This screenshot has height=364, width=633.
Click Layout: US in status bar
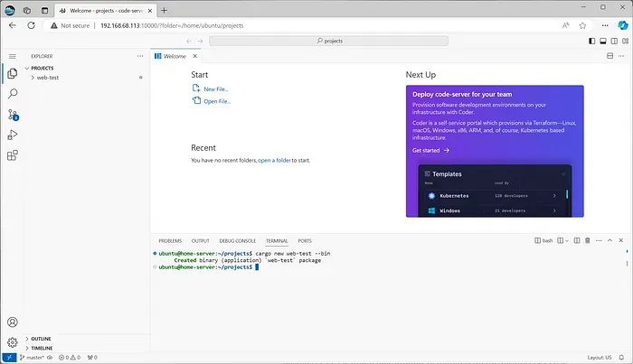(x=600, y=357)
